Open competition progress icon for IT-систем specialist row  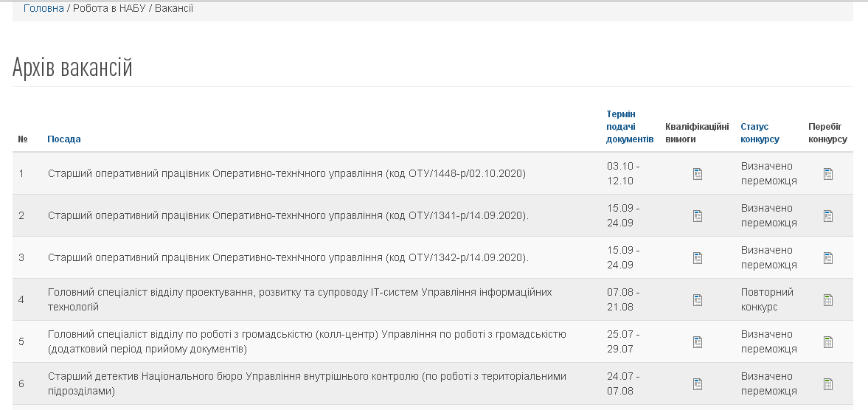click(828, 300)
